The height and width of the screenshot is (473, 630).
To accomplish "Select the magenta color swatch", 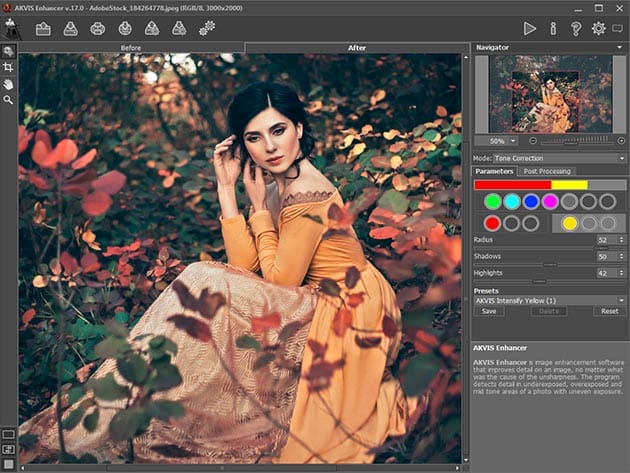I will tap(549, 201).
